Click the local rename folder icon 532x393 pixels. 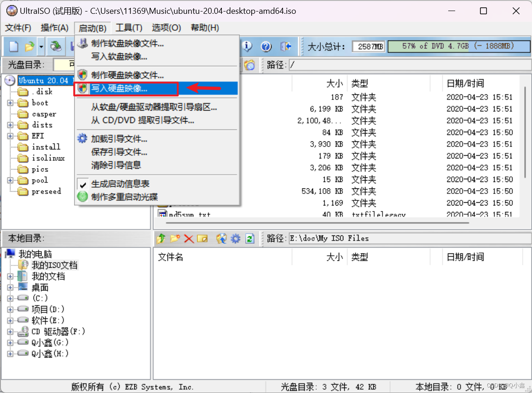coord(202,239)
